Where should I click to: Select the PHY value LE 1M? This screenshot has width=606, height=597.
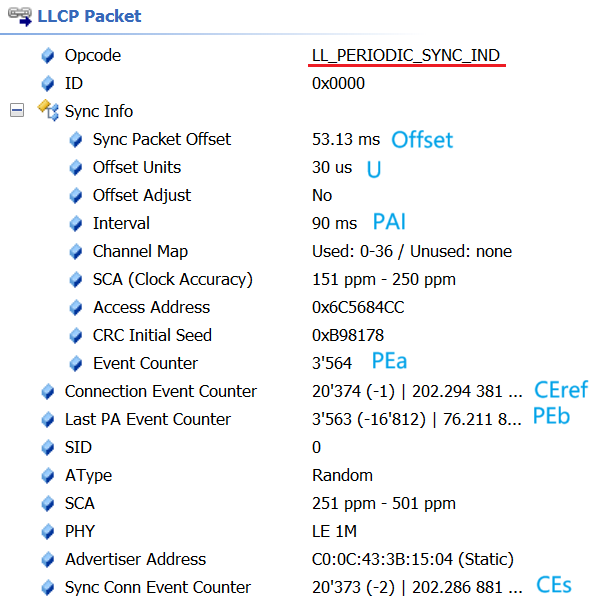[x=334, y=532]
